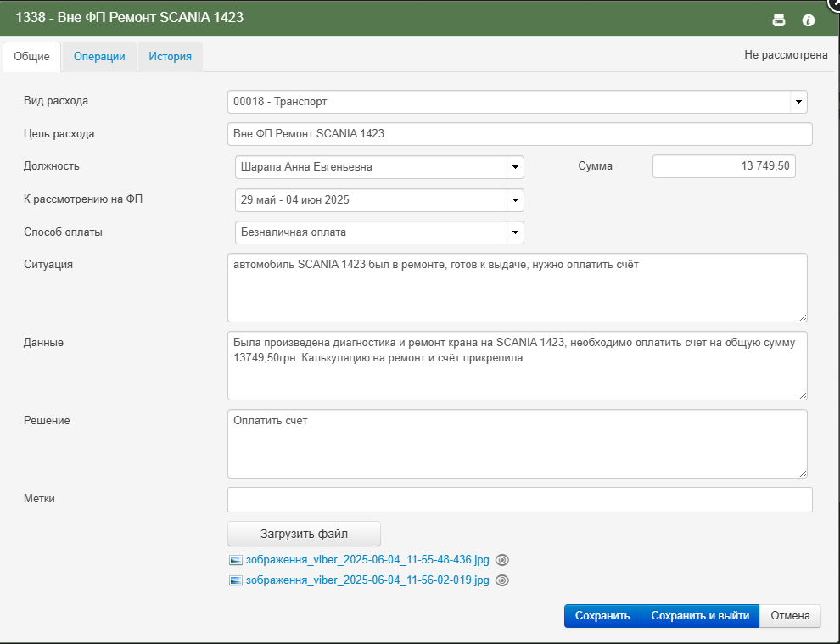Click the dialog title 1338 - Вне ФП Ремонт
The width and height of the screenshot is (840, 644).
tap(129, 18)
